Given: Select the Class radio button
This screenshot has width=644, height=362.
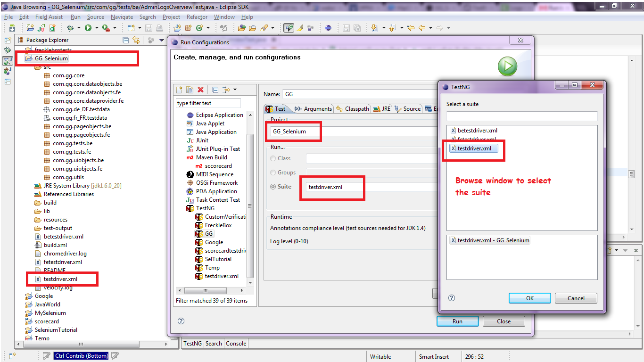Looking at the screenshot, I should pos(273,158).
